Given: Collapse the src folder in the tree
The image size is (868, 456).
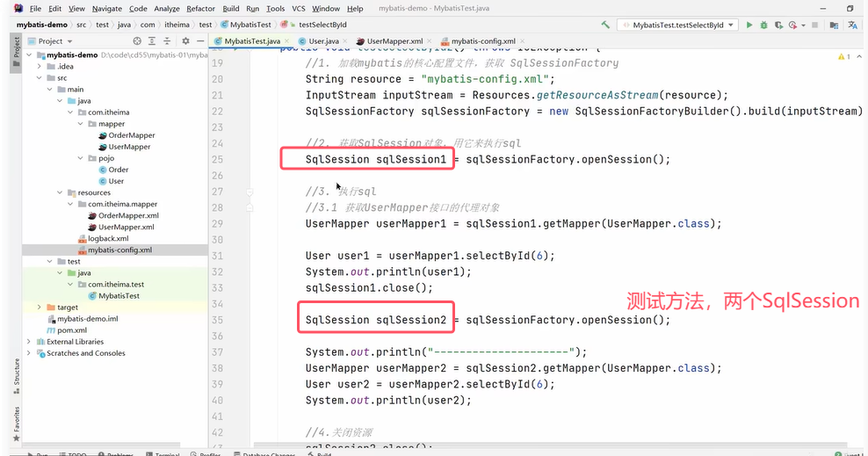Looking at the screenshot, I should (39, 78).
